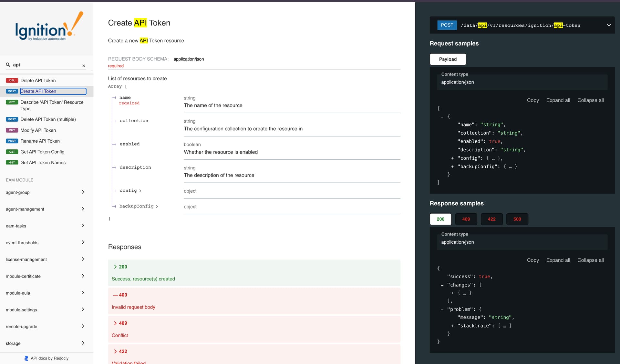
Task: Click the search field containing 'api'
Action: click(x=46, y=65)
